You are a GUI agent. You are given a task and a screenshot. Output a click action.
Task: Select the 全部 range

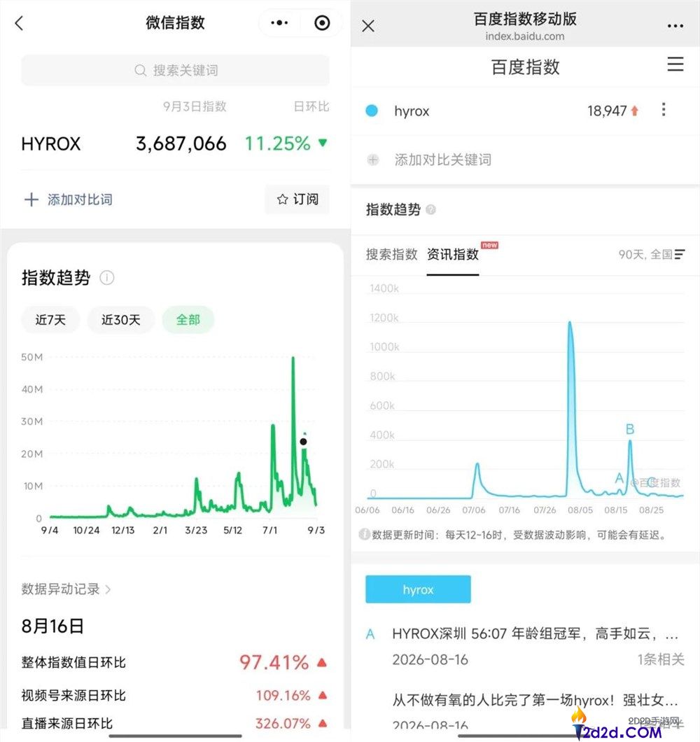pos(188,320)
